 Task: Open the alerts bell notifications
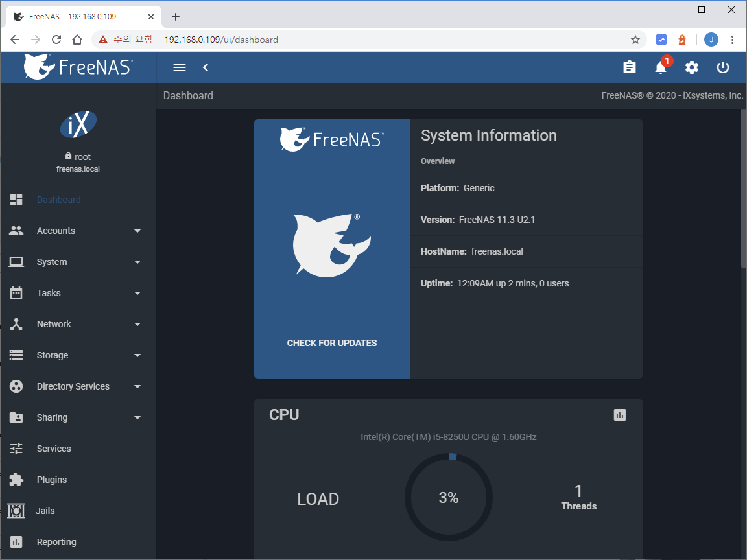pos(661,67)
